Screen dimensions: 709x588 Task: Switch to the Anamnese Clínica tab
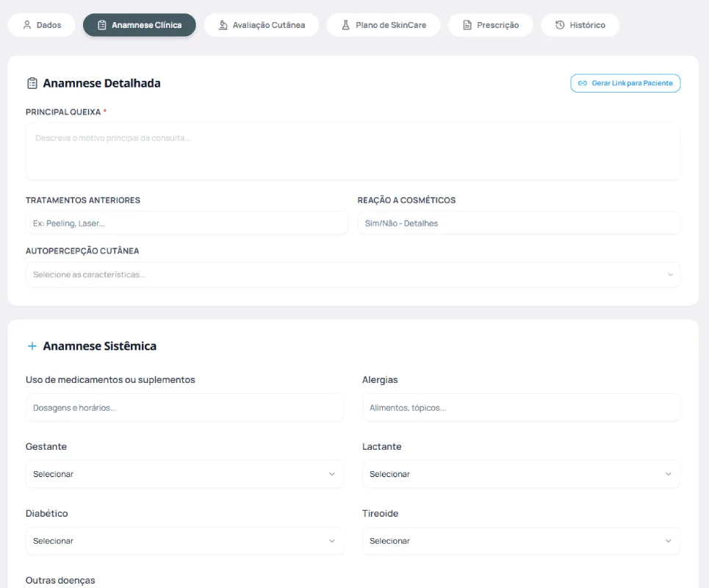140,25
